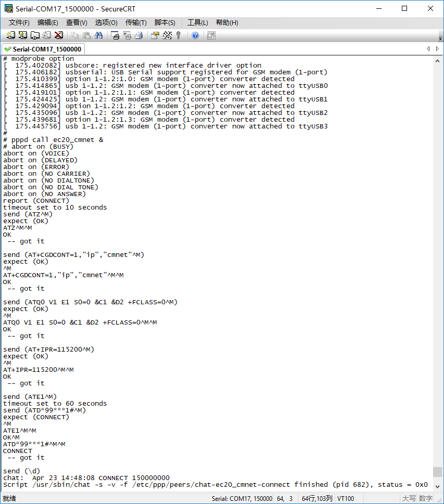Click the line ending in 'attached to ttyUSB3'
The width and height of the screenshot is (444, 504).
point(166,126)
